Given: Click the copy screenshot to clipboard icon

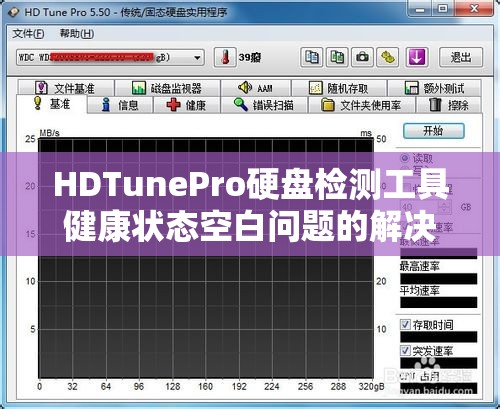Looking at the screenshot, I should pyautogui.click(x=337, y=57).
